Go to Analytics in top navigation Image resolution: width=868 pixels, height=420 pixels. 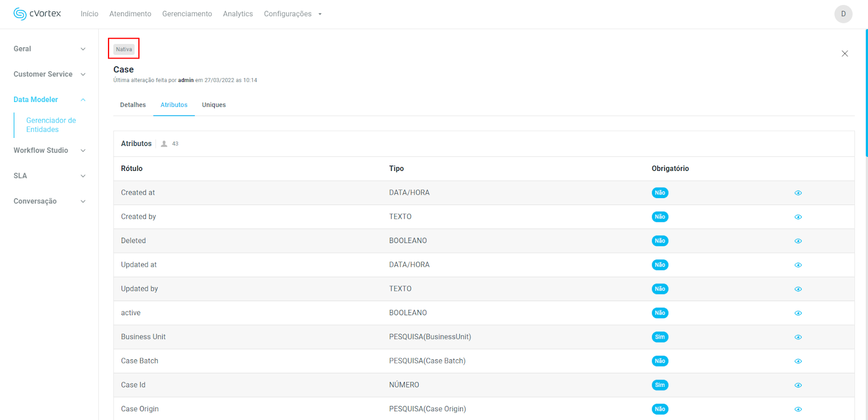tap(238, 14)
